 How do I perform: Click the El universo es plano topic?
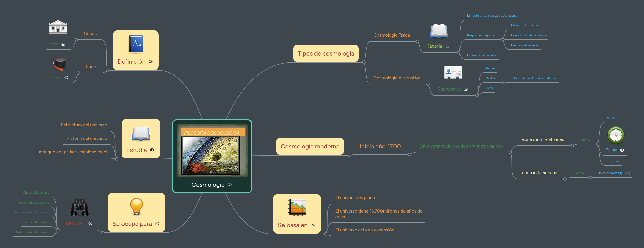point(355,198)
